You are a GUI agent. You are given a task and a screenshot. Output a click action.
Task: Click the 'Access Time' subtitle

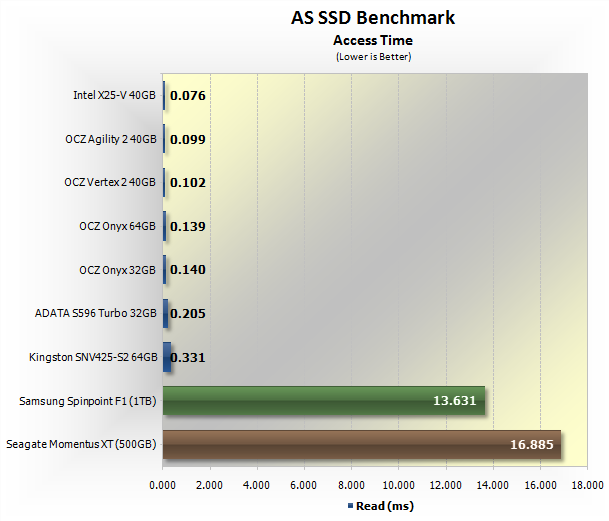pyautogui.click(x=373, y=40)
